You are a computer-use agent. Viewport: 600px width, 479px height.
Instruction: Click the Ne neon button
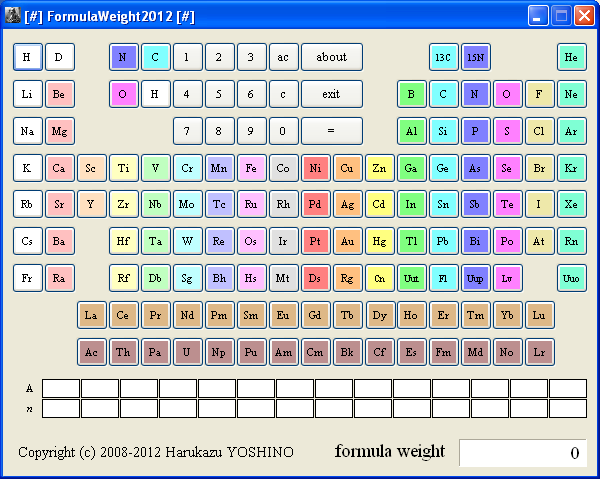(x=572, y=94)
